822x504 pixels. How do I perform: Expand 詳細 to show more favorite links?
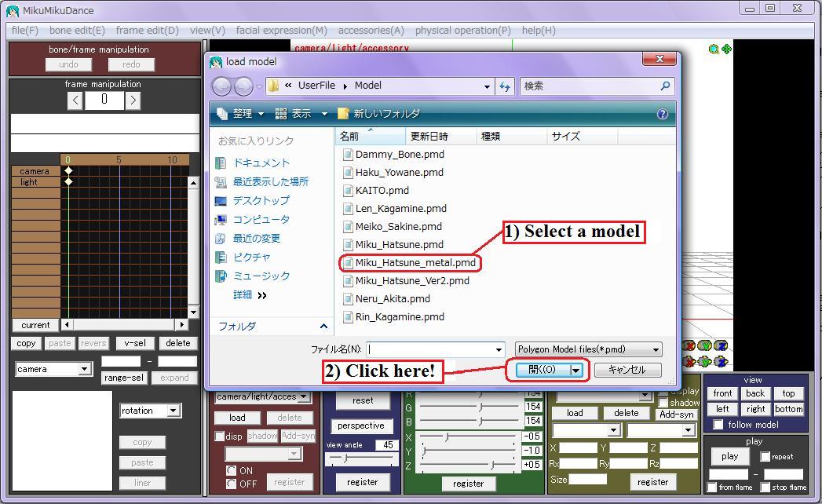250,295
